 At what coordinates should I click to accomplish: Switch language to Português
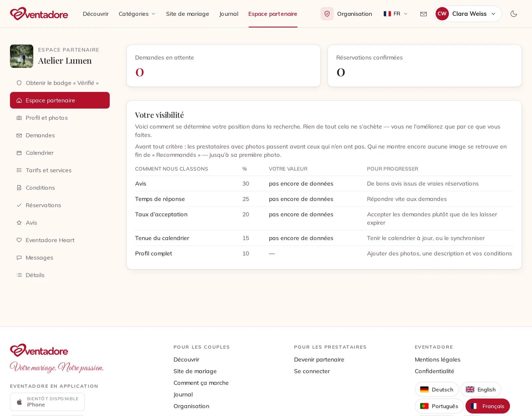(439, 406)
